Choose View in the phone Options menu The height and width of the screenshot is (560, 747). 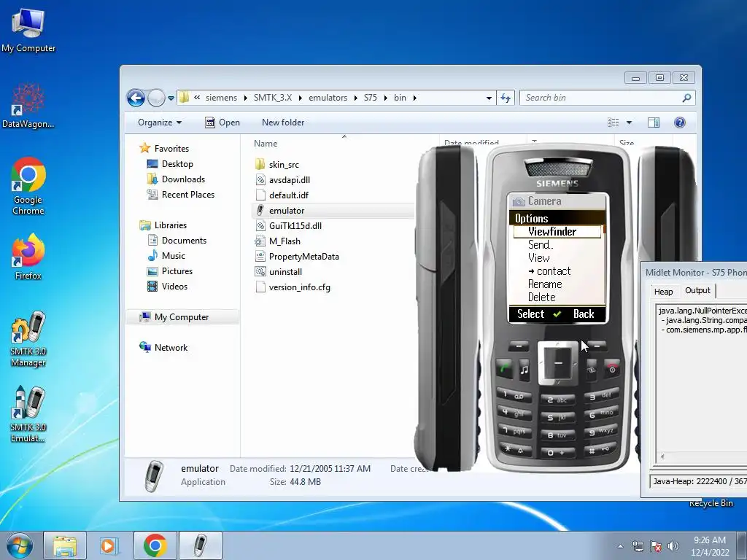[x=538, y=258]
